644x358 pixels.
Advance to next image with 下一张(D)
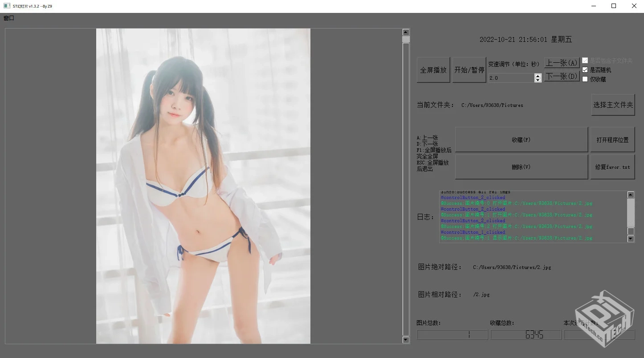point(562,77)
